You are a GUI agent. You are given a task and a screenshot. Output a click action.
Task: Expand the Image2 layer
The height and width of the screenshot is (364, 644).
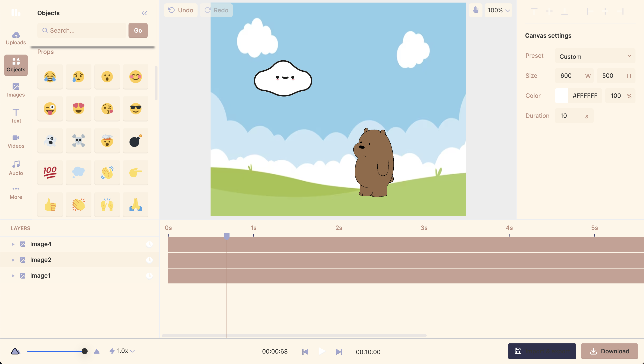pyautogui.click(x=13, y=260)
